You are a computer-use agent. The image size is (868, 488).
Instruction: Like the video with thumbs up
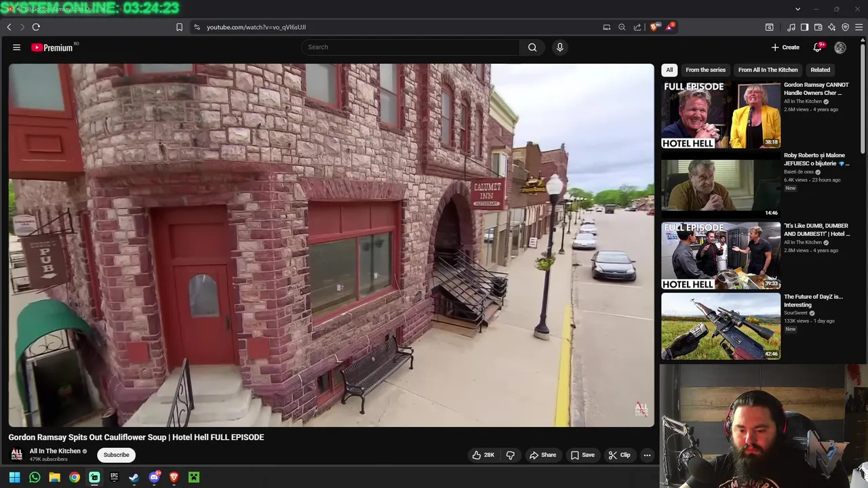pos(484,455)
